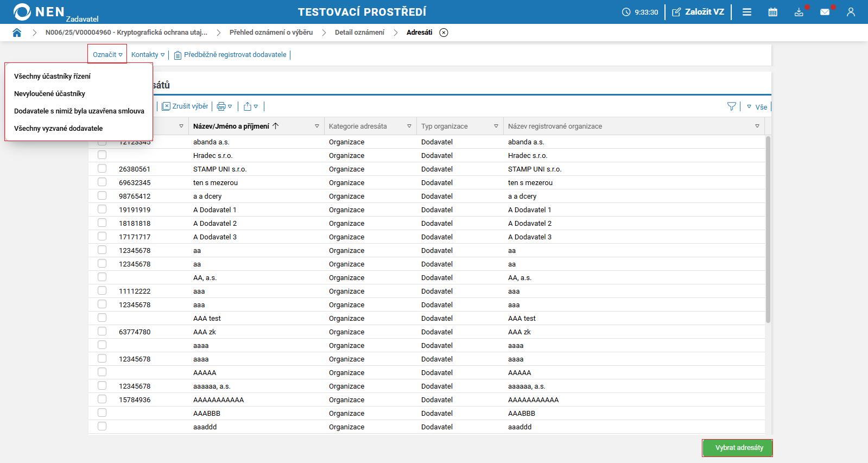Click the filter funnel icon
The image size is (868, 463).
[731, 106]
